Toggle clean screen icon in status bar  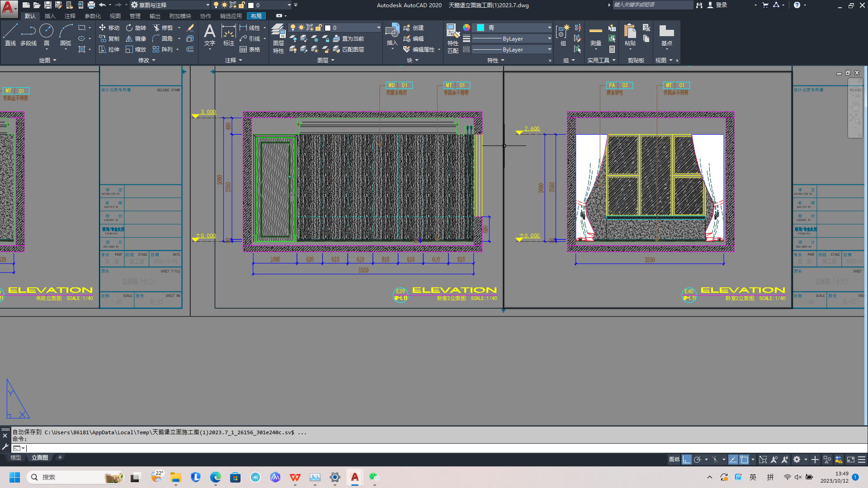(851, 460)
